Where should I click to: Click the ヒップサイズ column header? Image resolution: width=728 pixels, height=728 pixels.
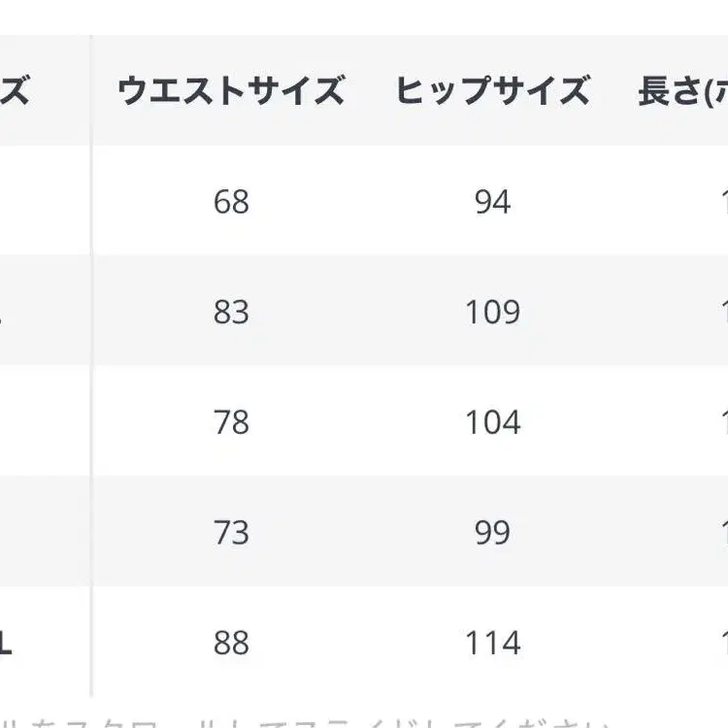492,91
